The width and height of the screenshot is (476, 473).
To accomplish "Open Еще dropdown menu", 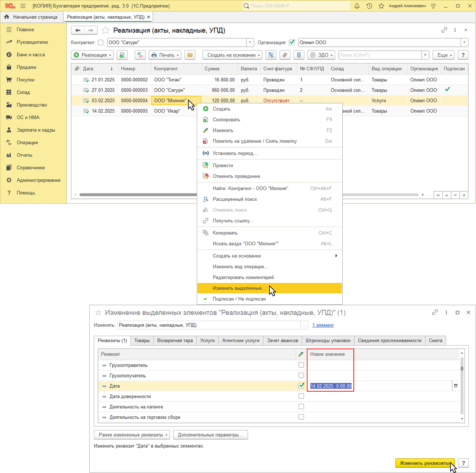I will point(444,55).
